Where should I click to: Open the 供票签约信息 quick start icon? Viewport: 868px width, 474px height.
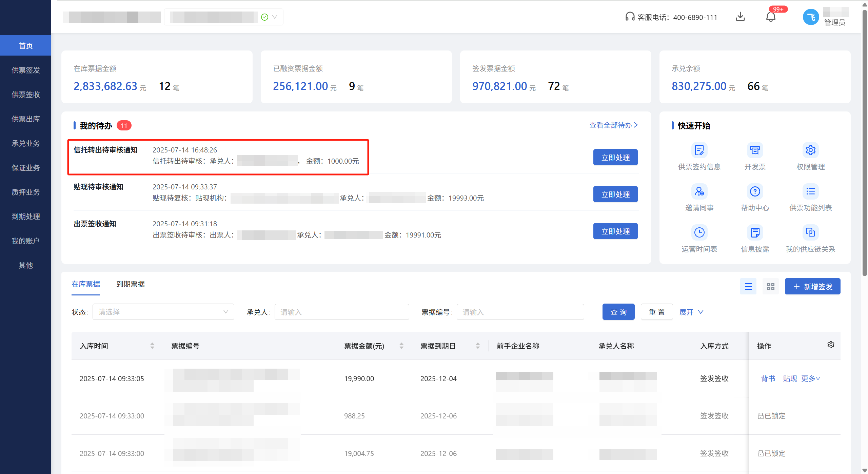[x=699, y=150]
